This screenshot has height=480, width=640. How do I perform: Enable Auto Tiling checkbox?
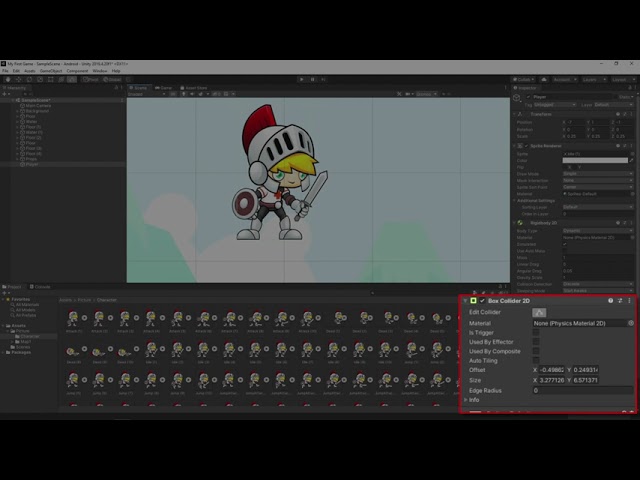(x=536, y=360)
